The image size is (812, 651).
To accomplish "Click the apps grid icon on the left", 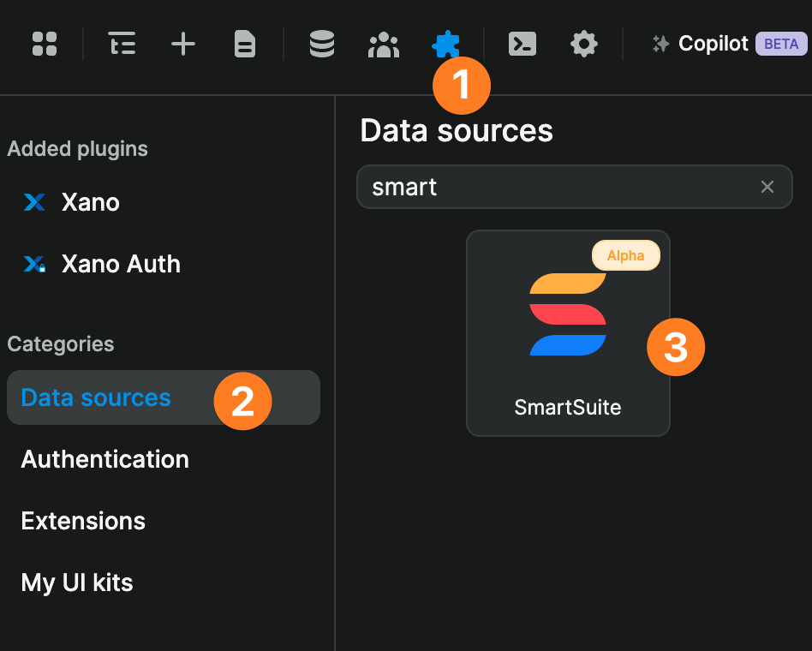I will coord(44,44).
